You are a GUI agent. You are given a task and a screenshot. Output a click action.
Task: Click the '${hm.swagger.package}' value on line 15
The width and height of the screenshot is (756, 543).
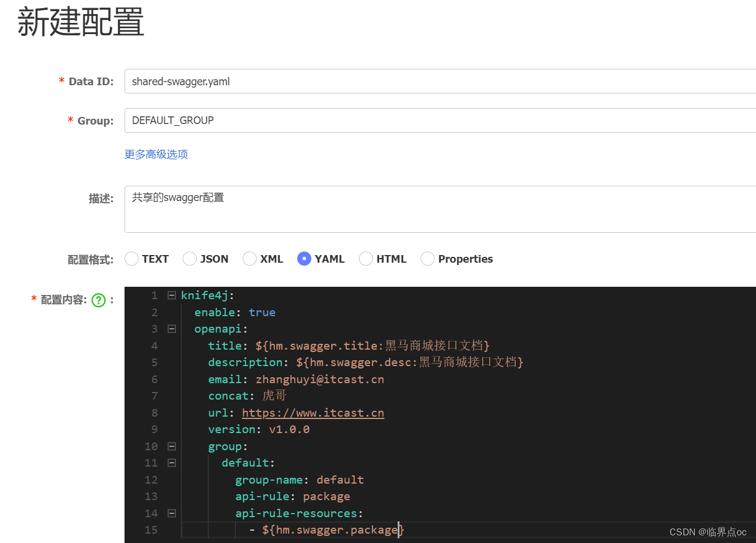[x=334, y=530]
